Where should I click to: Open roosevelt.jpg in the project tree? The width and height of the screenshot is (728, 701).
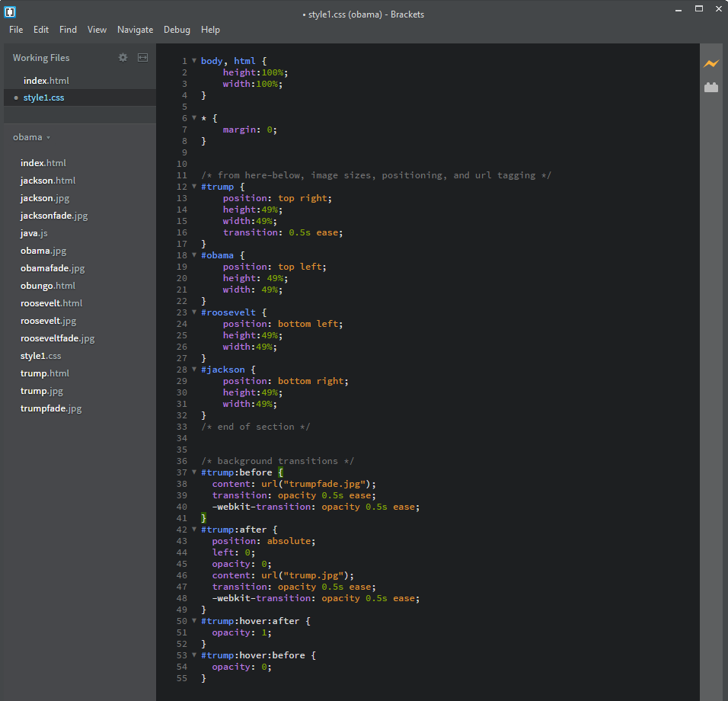pos(48,321)
